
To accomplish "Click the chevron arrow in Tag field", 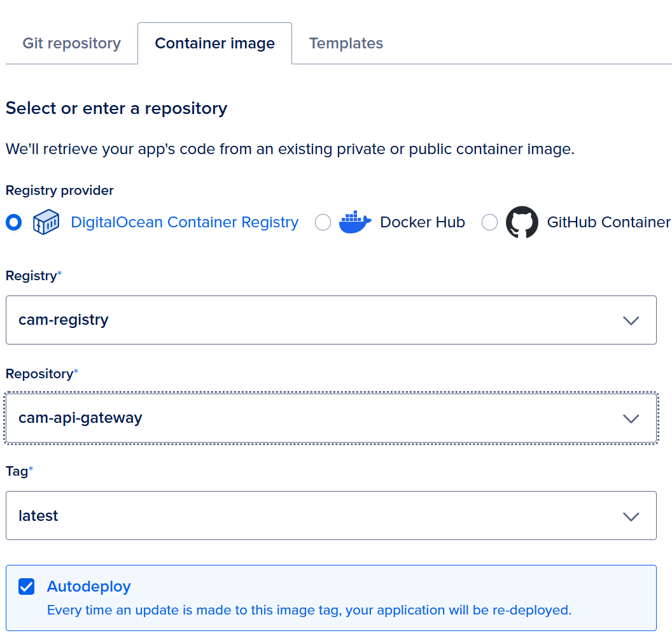I will coord(631,516).
